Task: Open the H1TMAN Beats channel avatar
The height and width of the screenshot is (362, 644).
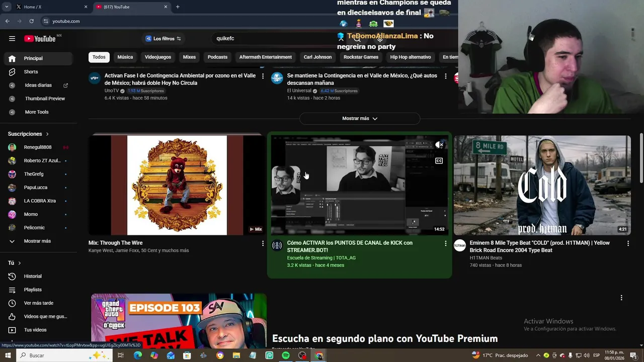Action: 460,245
